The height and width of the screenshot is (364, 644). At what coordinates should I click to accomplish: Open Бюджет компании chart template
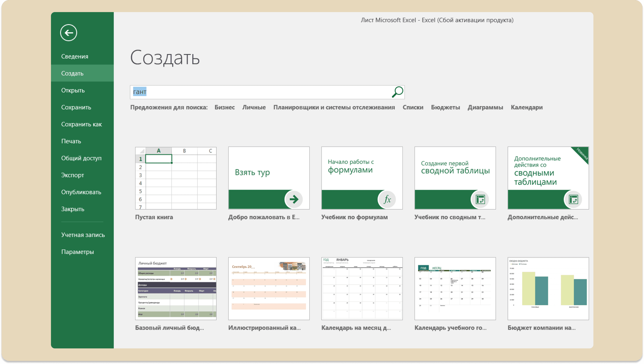(548, 288)
